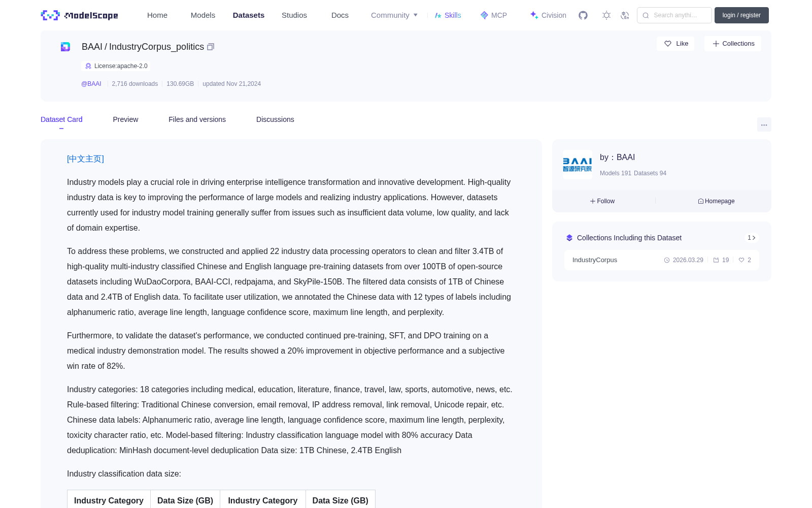
Task: Click the 'by：BAAI' organization name
Action: point(617,157)
